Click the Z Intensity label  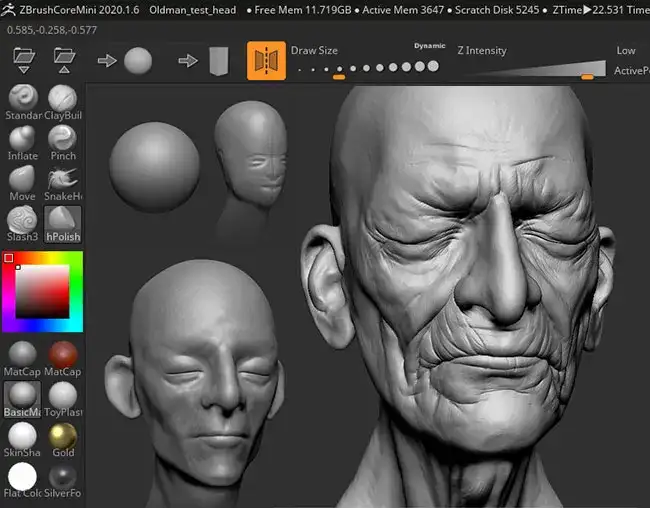(x=482, y=51)
